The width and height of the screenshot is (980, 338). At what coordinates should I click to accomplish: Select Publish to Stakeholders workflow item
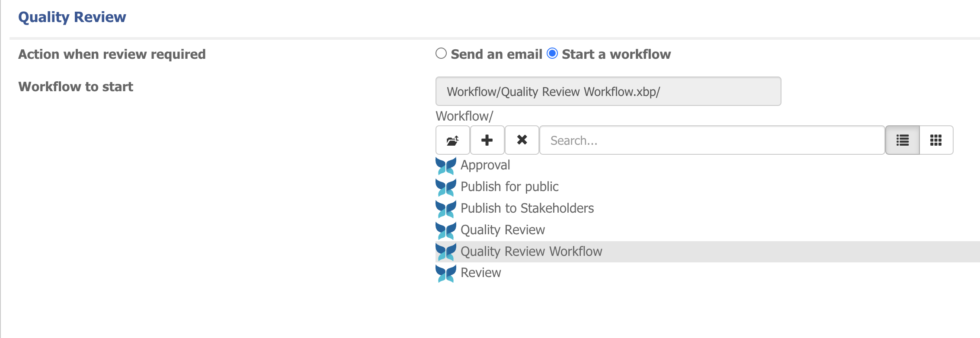click(527, 208)
